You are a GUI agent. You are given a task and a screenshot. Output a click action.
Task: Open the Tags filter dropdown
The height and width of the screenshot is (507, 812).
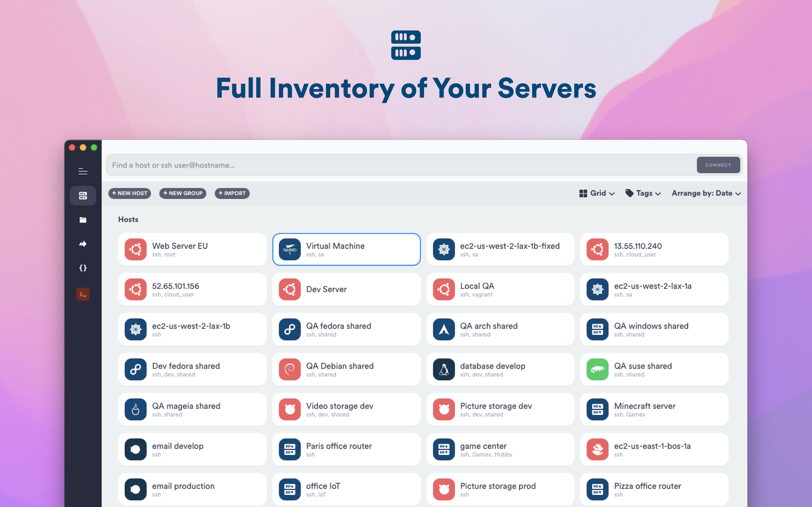[x=643, y=193]
